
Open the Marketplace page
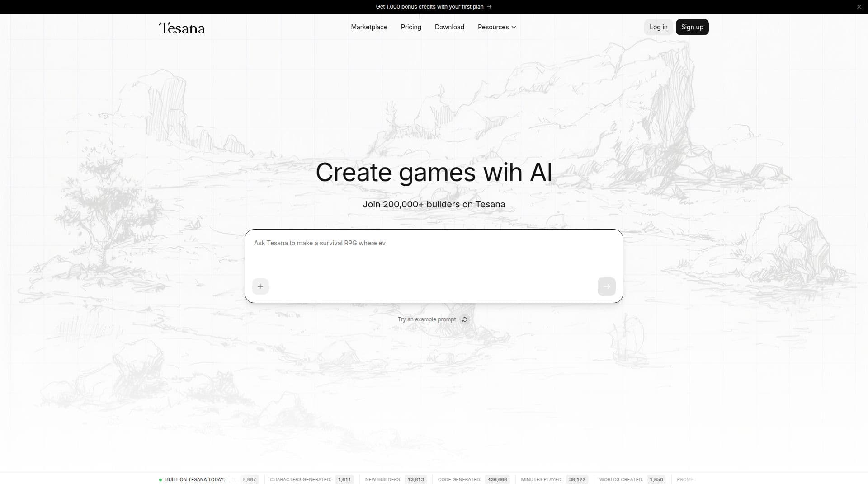(369, 27)
